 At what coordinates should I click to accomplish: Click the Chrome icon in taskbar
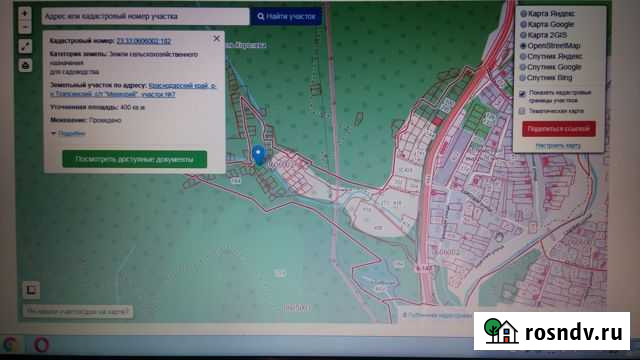9,345
